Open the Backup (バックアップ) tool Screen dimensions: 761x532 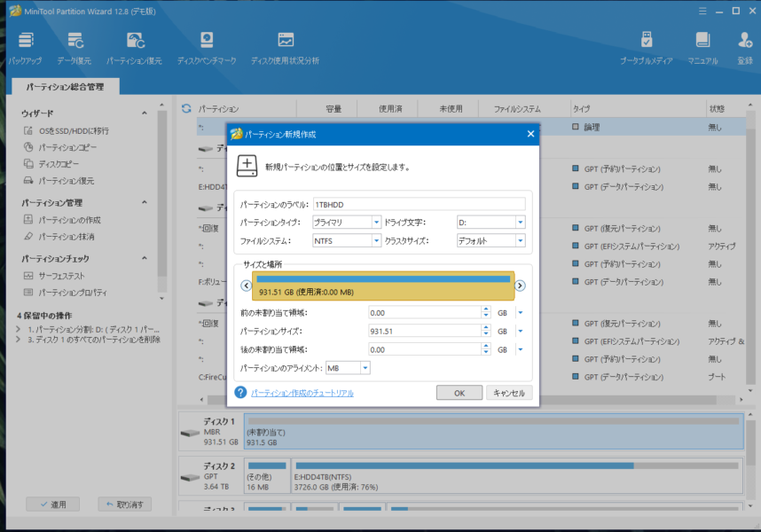[x=25, y=48]
